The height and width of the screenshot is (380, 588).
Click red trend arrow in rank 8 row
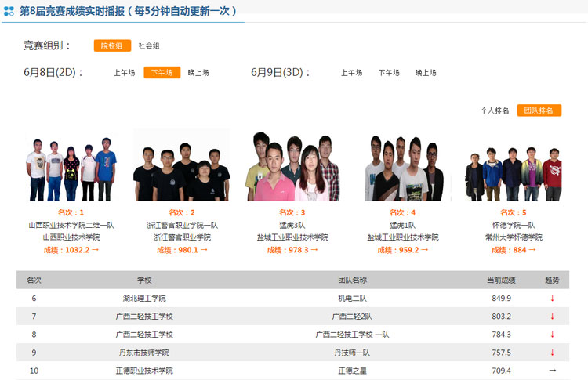pyautogui.click(x=552, y=335)
